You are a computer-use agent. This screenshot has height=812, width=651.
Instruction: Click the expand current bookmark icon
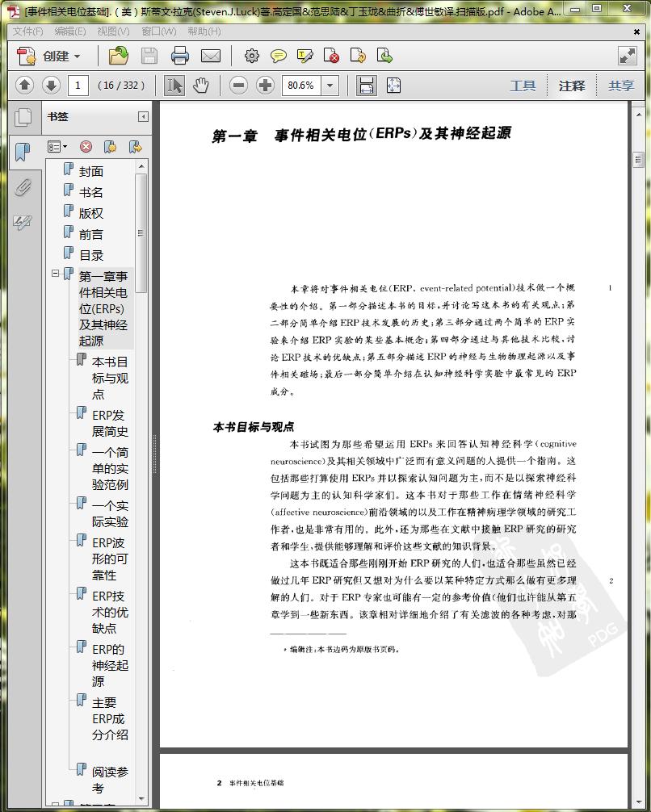pyautogui.click(x=135, y=147)
